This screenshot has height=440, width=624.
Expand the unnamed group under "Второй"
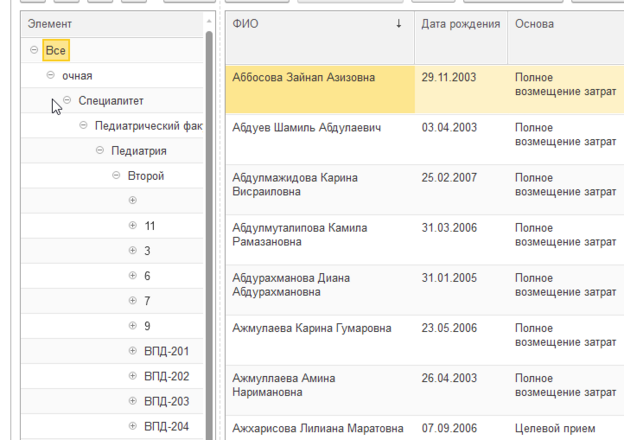point(132,201)
